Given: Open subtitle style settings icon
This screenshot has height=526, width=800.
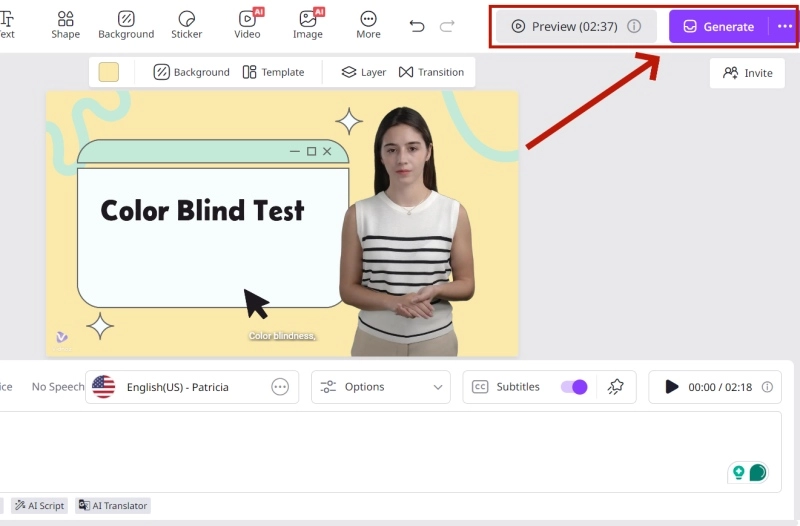Looking at the screenshot, I should pos(616,387).
